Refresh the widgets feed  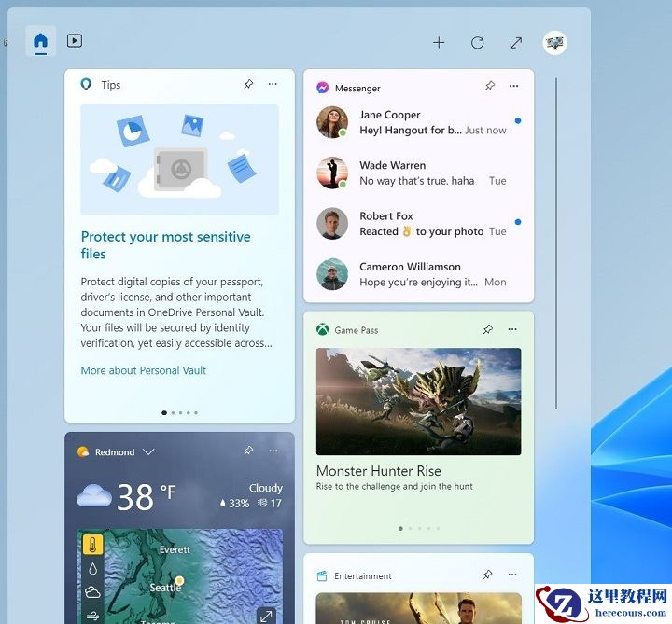(x=478, y=42)
